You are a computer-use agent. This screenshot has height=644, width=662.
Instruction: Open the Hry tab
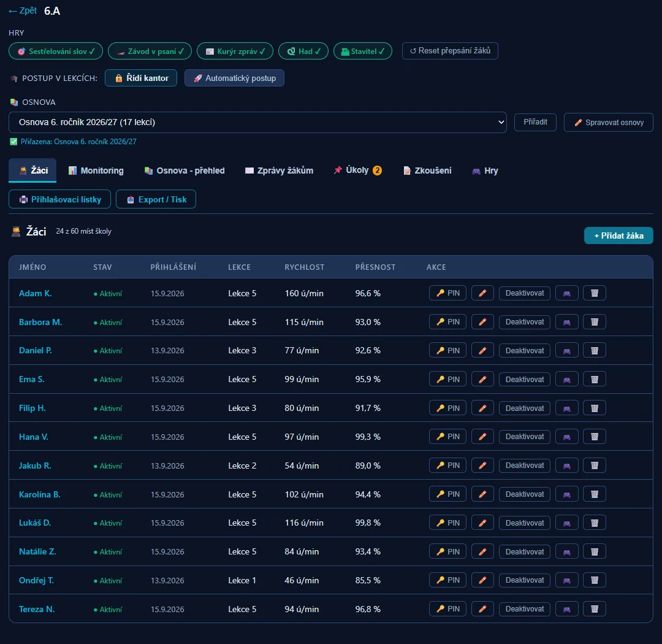click(x=485, y=171)
